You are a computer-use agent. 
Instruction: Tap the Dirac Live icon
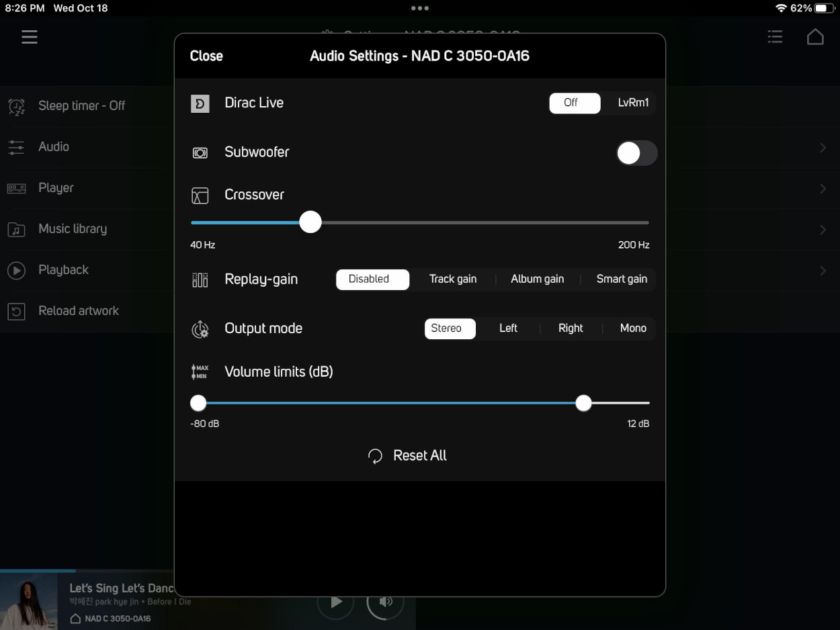(200, 103)
